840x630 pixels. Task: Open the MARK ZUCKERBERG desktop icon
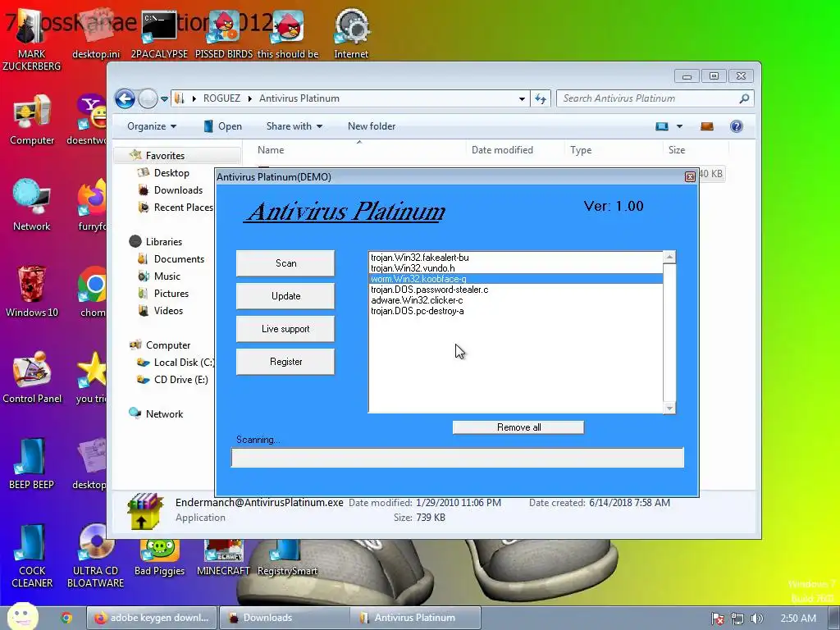coord(31,40)
